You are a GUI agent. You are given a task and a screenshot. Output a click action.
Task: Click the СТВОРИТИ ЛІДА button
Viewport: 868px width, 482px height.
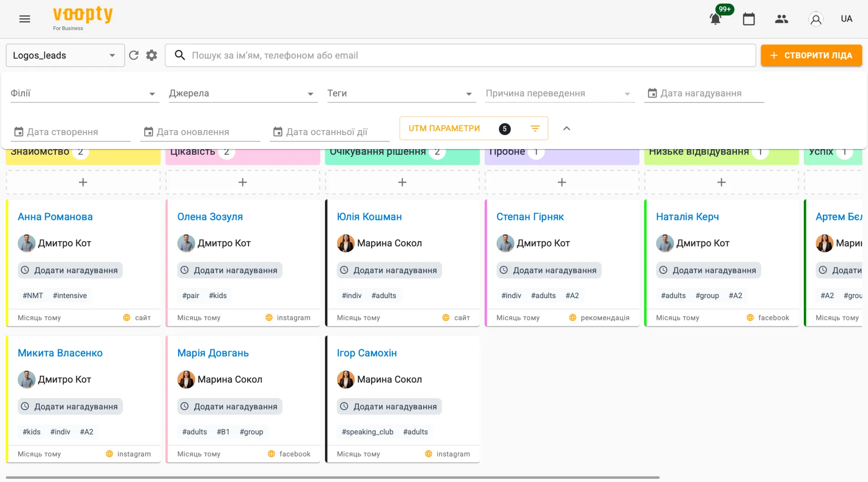[811, 55]
